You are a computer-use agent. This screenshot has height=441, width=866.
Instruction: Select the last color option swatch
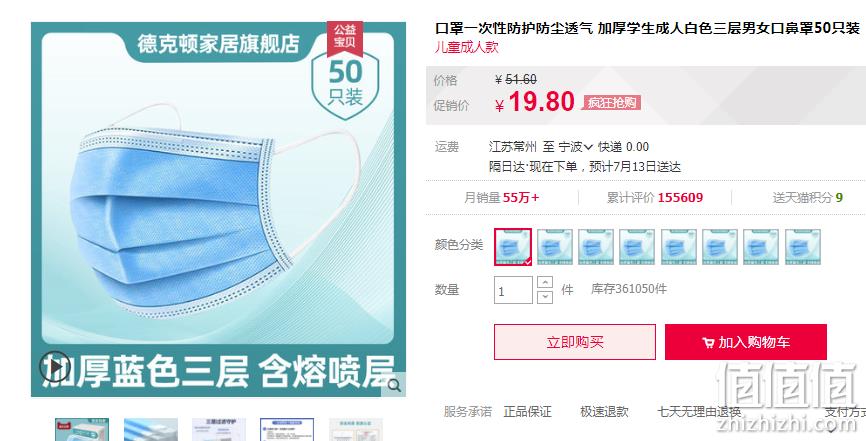[x=802, y=246]
